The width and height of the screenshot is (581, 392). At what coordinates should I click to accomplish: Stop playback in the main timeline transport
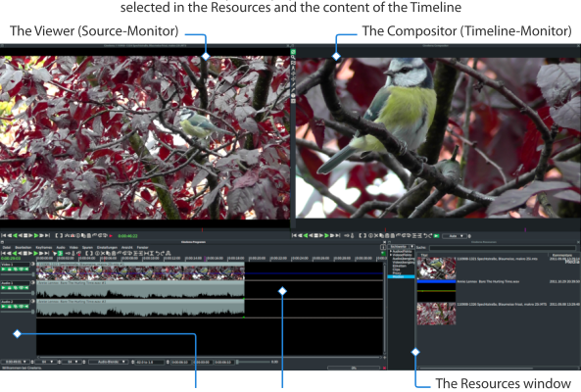point(25,254)
